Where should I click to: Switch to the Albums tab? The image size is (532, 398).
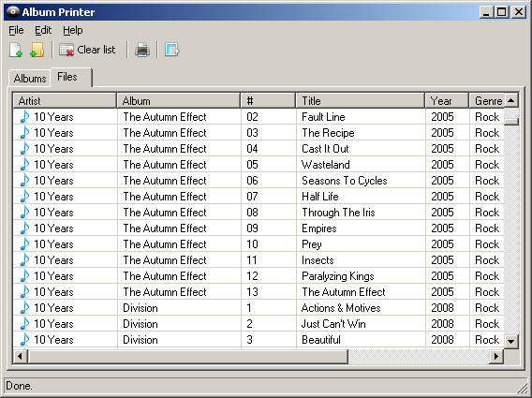pos(30,79)
